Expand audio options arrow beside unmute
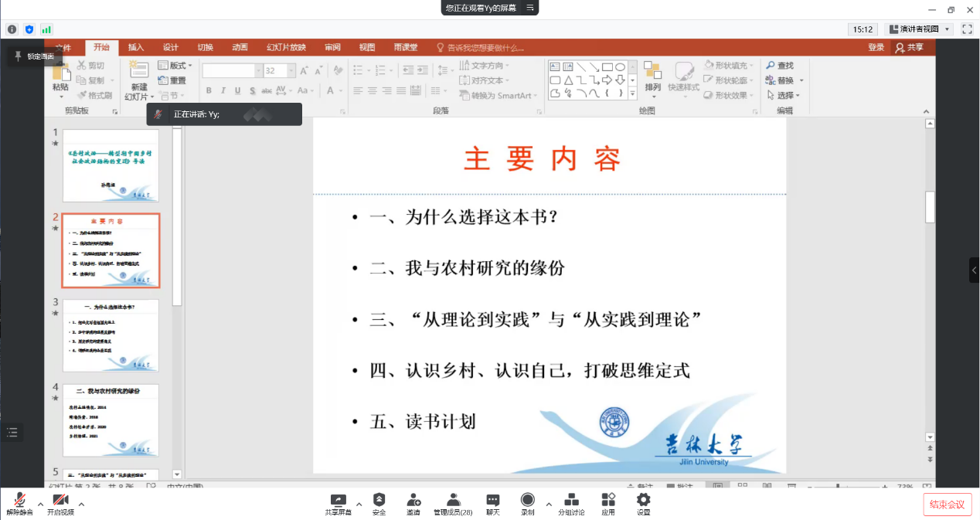 [40, 504]
